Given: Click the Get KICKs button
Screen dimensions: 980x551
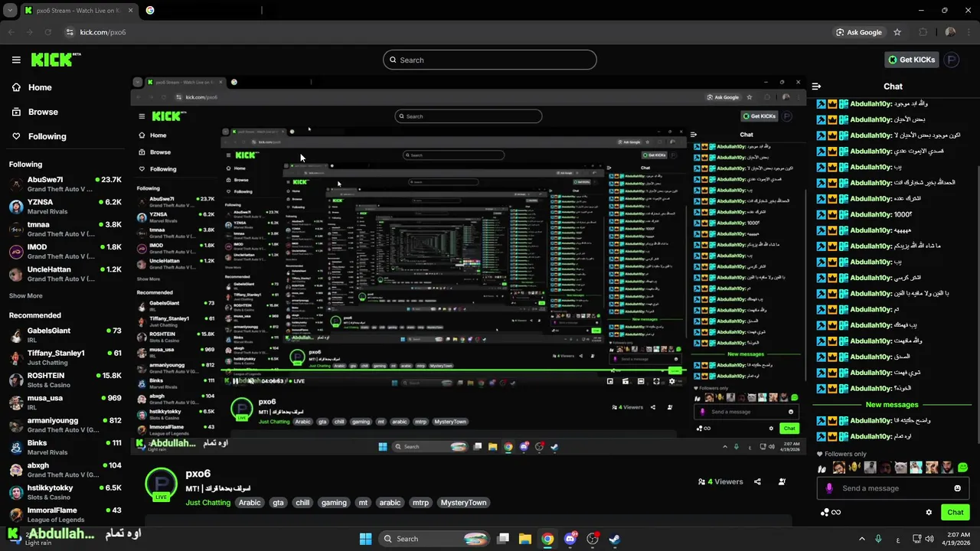Looking at the screenshot, I should tap(911, 60).
